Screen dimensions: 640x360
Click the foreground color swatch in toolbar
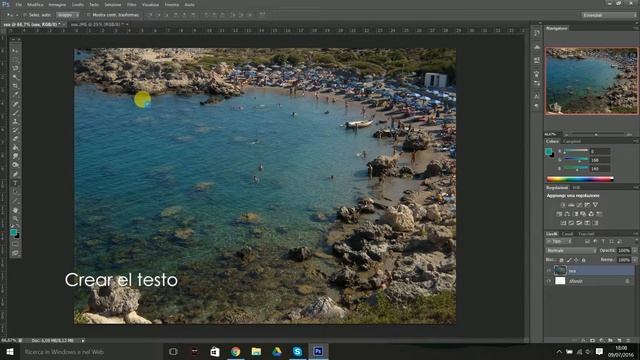(13, 232)
